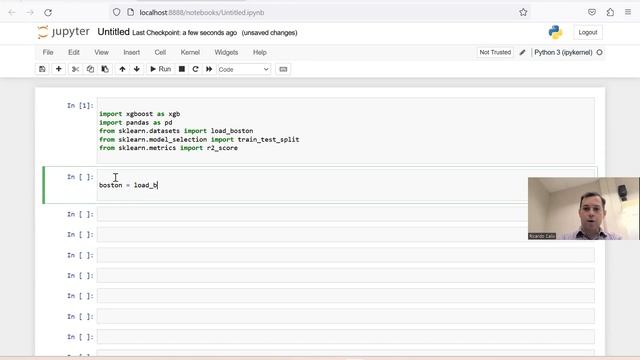Click the Python logo icon

pos(556,32)
